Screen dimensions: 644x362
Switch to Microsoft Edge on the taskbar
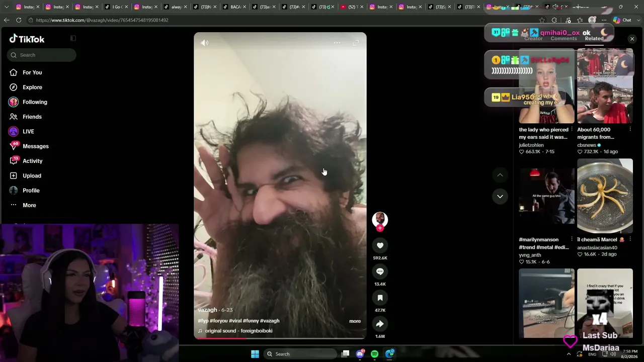390,354
